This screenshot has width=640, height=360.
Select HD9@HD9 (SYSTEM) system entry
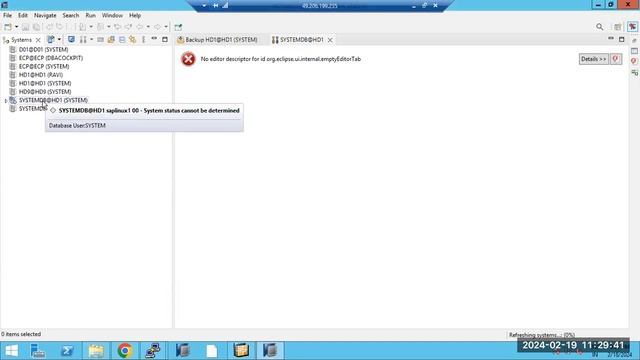[x=40, y=92]
